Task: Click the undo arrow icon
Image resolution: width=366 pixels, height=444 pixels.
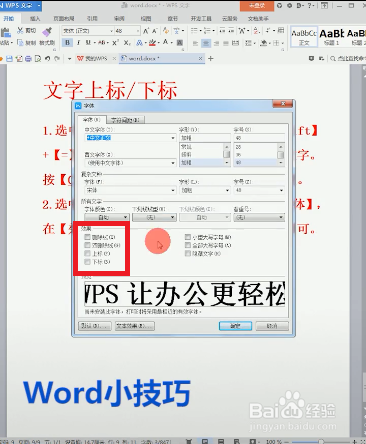Action: tap(47, 59)
